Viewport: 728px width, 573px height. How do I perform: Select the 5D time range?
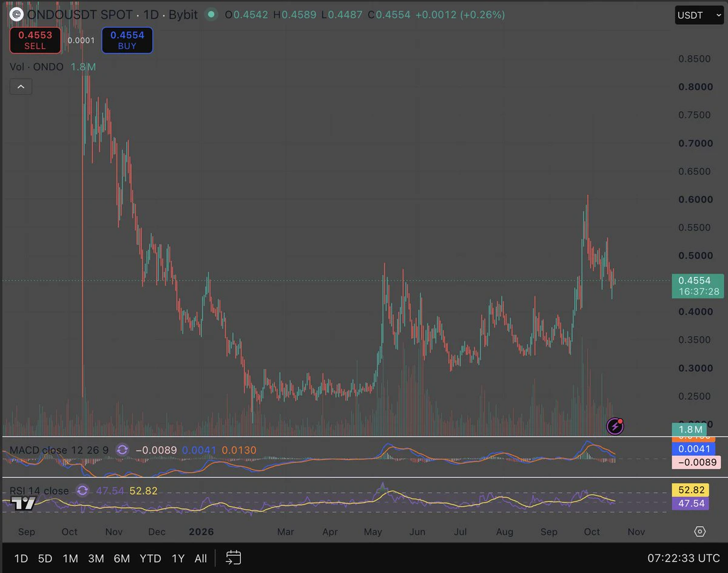[x=45, y=558]
